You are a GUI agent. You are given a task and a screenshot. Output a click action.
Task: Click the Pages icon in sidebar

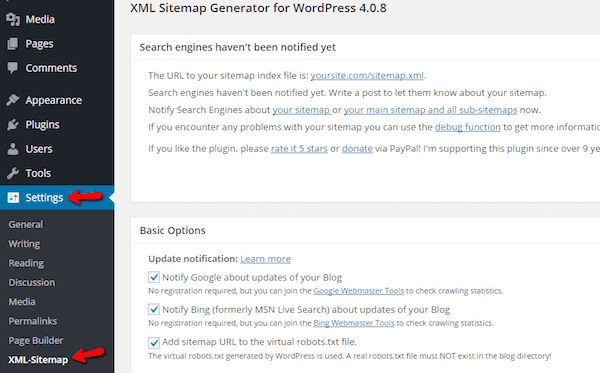13,44
